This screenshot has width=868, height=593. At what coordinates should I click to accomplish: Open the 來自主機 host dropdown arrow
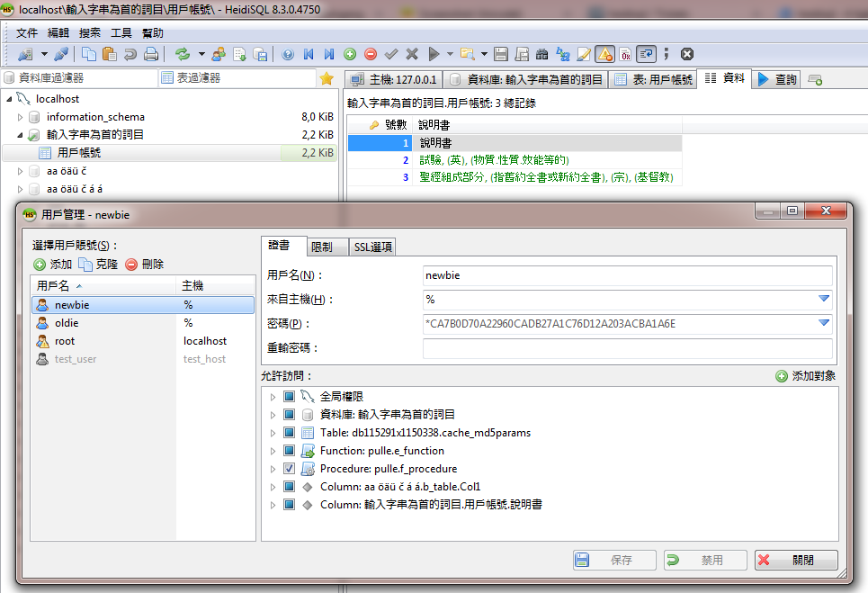coord(824,299)
